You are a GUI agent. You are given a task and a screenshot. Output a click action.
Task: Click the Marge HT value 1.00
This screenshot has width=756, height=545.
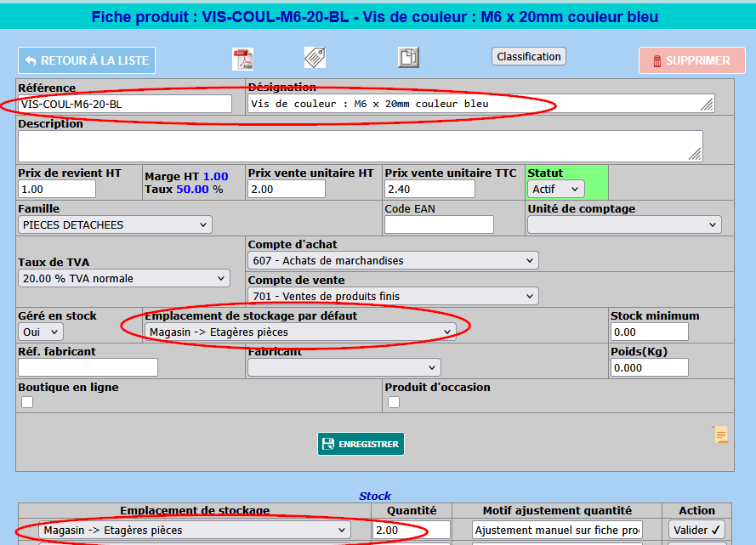pos(215,177)
